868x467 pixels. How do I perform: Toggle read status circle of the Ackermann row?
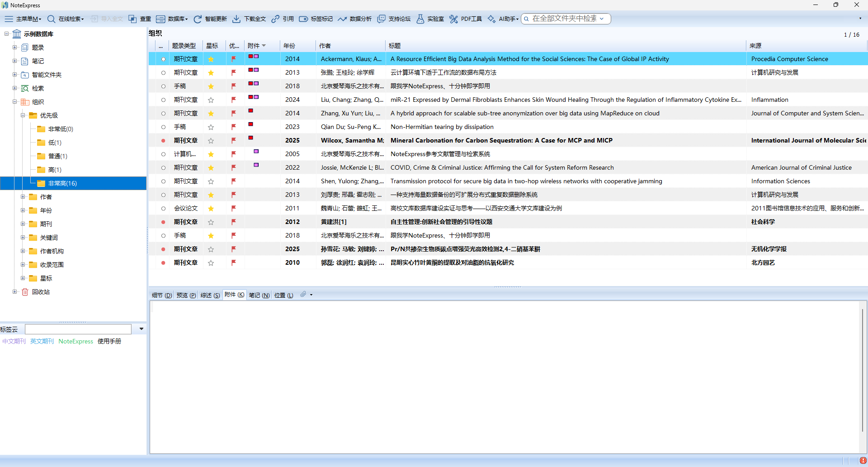pos(163,59)
